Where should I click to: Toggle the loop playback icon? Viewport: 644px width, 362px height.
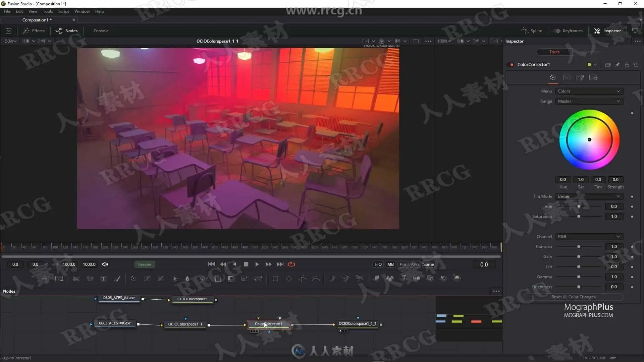point(291,264)
